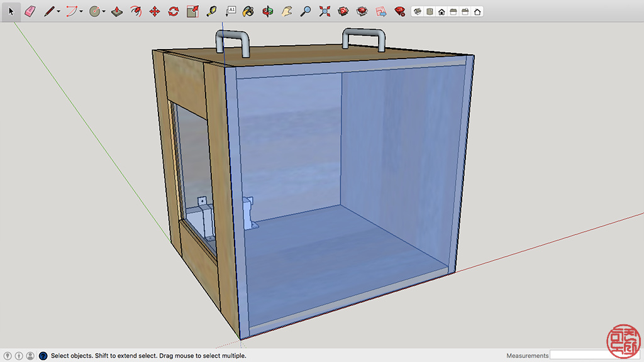Switch to Top view
644x362 pixels.
430,12
